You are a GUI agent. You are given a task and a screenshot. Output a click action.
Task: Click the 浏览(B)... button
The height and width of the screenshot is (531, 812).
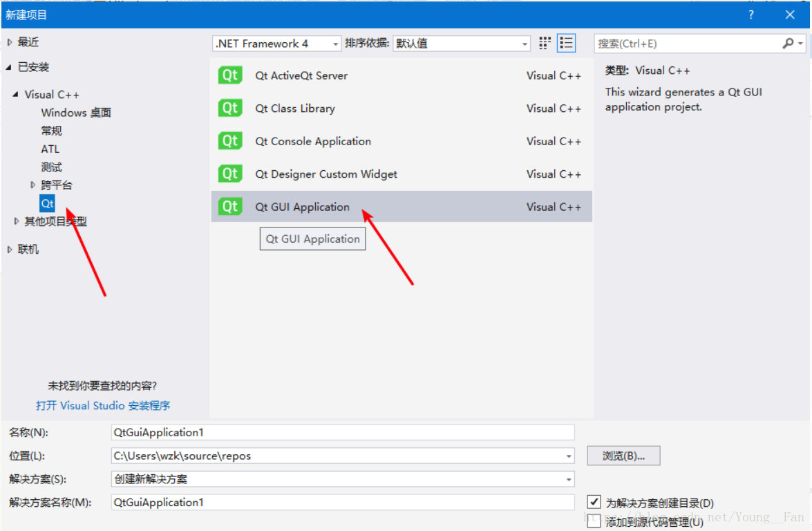click(x=623, y=456)
